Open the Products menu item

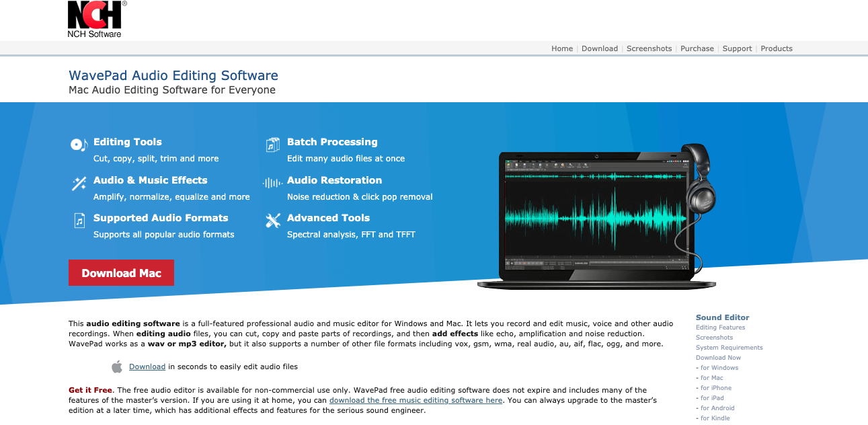click(x=777, y=48)
